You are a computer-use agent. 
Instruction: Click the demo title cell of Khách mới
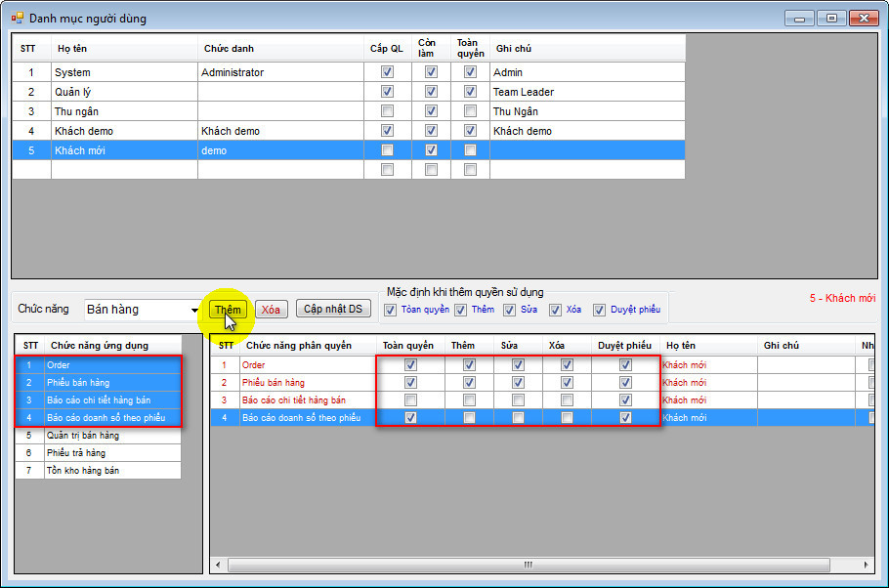(280, 150)
